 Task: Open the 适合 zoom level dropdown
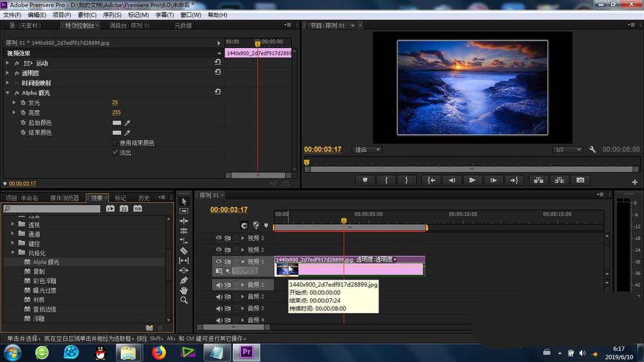(367, 149)
